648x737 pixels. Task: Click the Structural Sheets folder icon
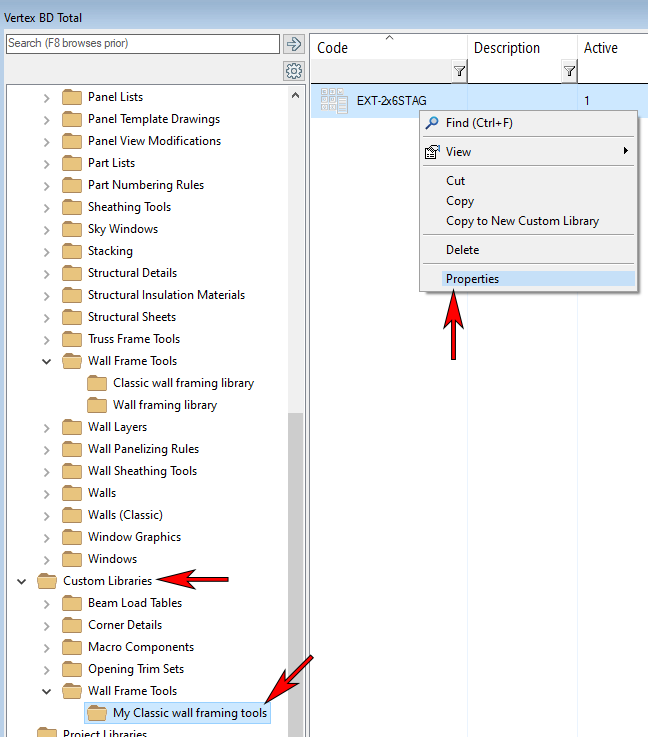pyautogui.click(x=72, y=317)
